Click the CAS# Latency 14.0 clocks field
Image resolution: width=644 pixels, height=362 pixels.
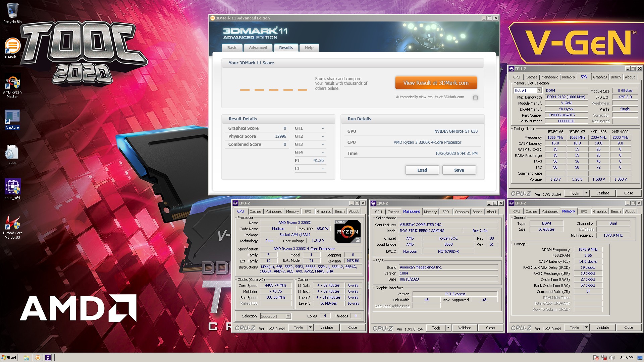click(x=588, y=261)
